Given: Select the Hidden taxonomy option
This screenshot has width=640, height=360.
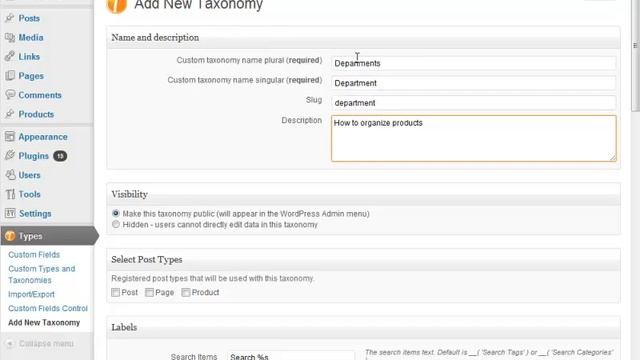Looking at the screenshot, I should (116, 224).
